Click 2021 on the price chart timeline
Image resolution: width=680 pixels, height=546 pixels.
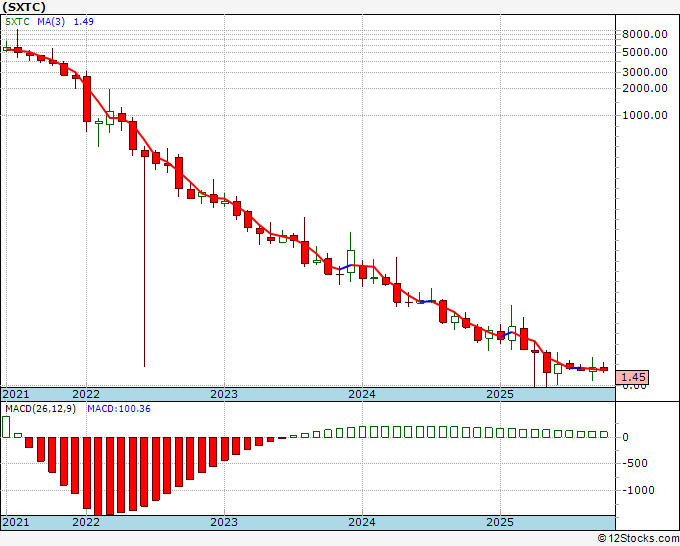pyautogui.click(x=16, y=394)
